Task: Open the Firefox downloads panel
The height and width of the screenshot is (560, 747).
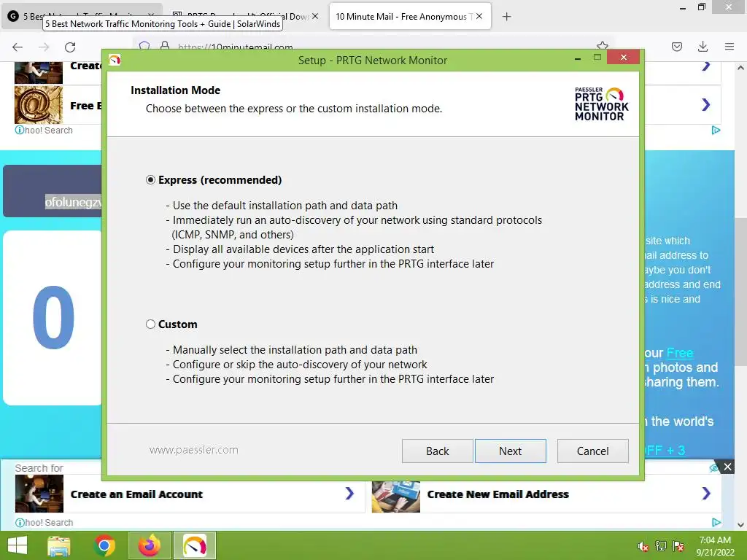Action: tap(703, 47)
